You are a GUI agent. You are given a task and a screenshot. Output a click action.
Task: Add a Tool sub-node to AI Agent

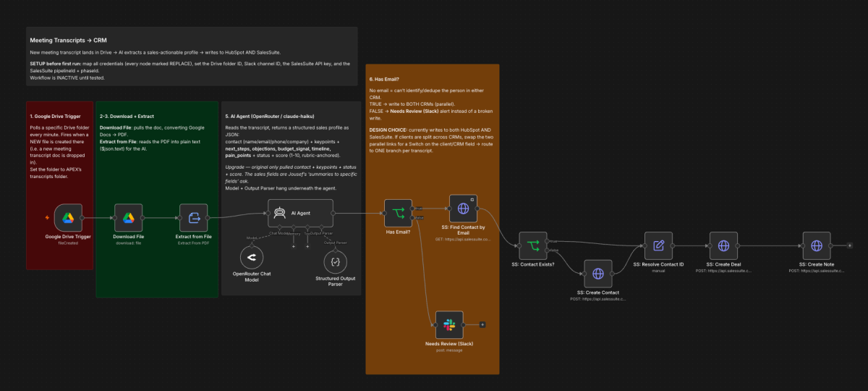(307, 246)
